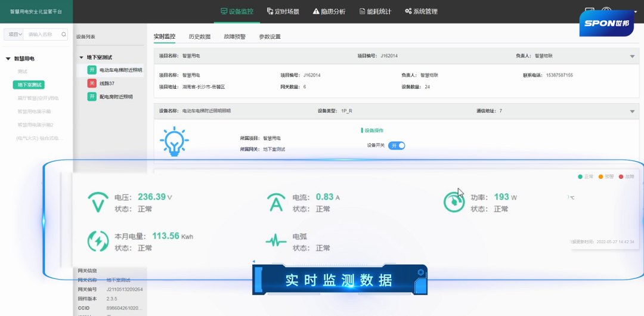The image size is (644, 316).
Task: Collapse the project info panel arrow
Action: pyautogui.click(x=632, y=57)
